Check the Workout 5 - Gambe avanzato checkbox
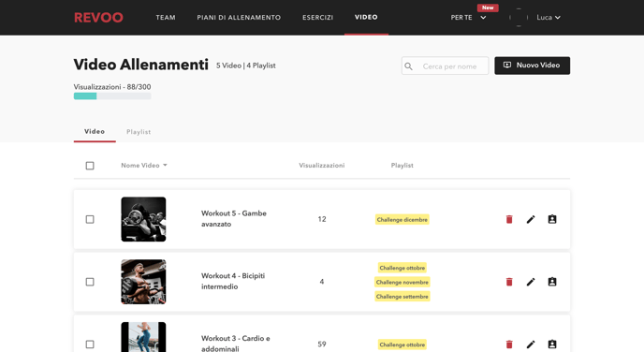 pos(90,219)
